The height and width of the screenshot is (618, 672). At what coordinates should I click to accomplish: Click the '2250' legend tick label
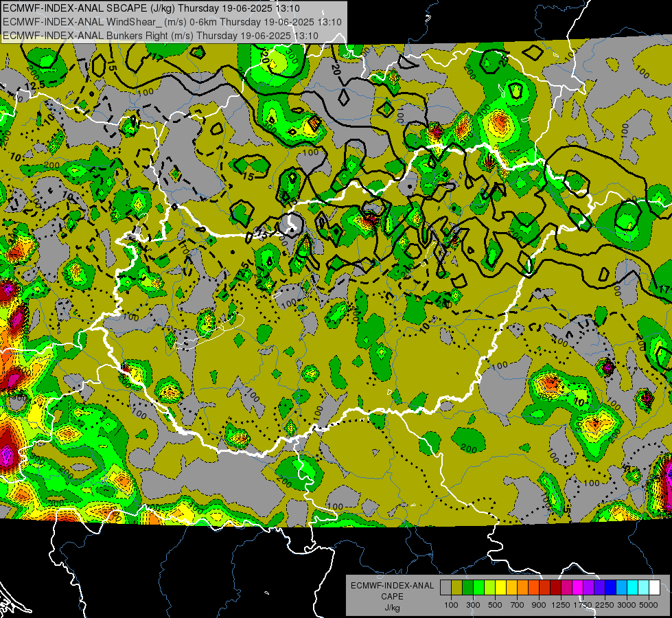605,605
